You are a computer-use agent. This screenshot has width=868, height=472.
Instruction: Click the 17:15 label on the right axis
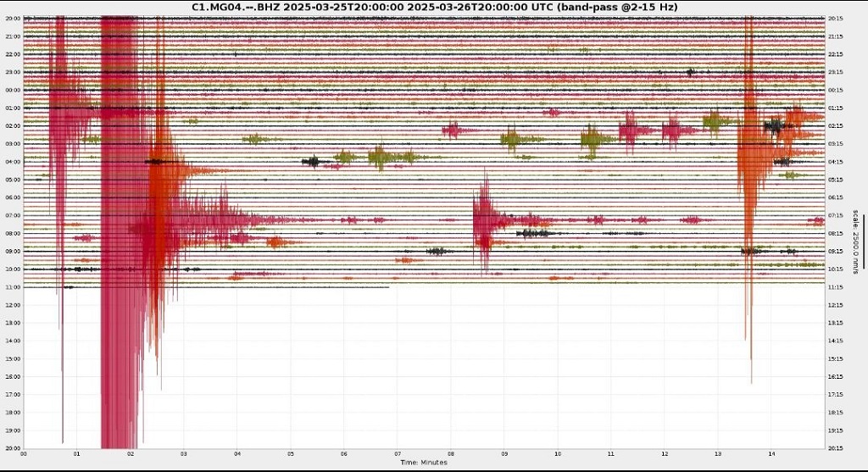(x=835, y=395)
